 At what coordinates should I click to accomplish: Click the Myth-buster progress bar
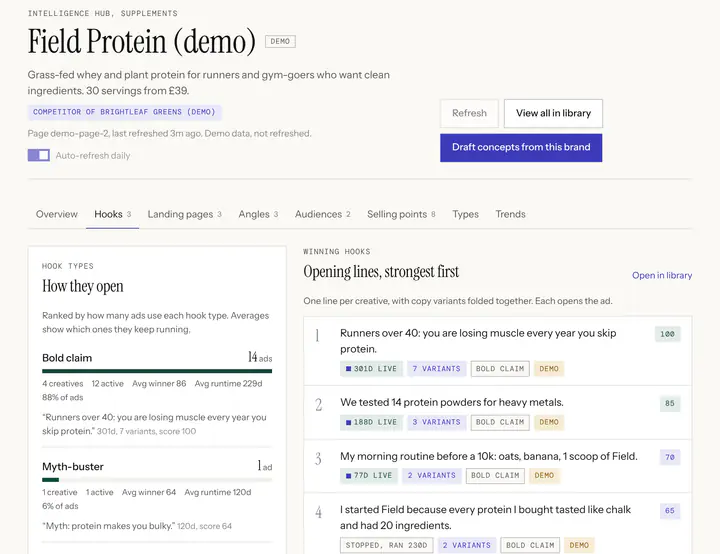157,480
